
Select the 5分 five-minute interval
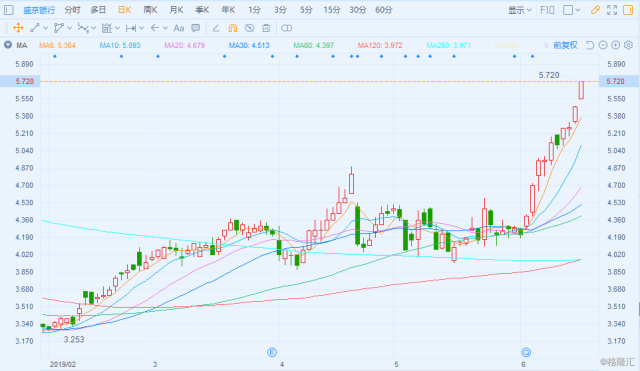point(306,10)
